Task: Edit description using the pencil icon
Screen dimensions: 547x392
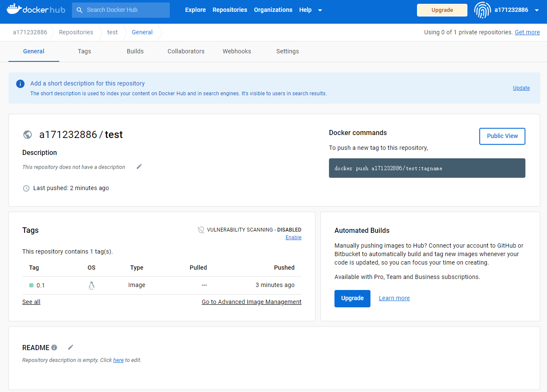Action: pyautogui.click(x=139, y=167)
